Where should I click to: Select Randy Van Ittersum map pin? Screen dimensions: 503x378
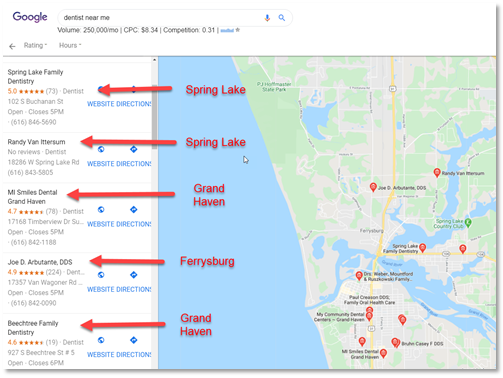[437, 172]
